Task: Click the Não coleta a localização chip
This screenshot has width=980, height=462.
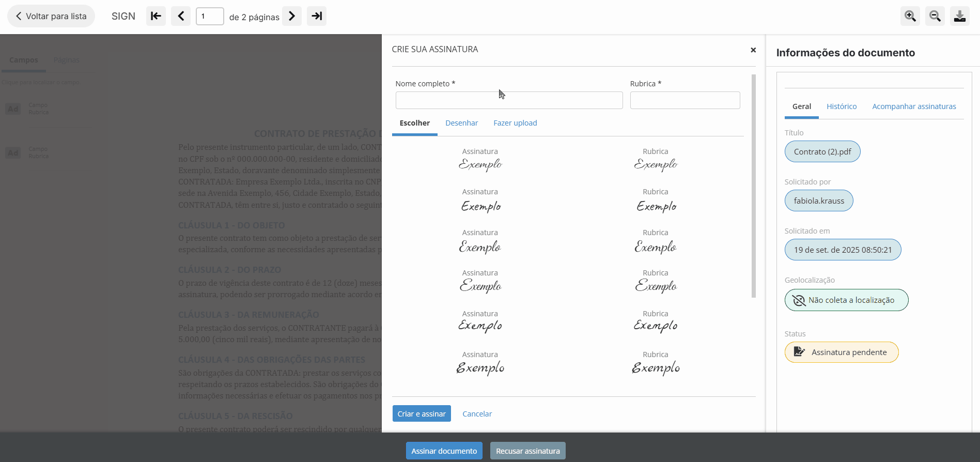Action: 846,300
